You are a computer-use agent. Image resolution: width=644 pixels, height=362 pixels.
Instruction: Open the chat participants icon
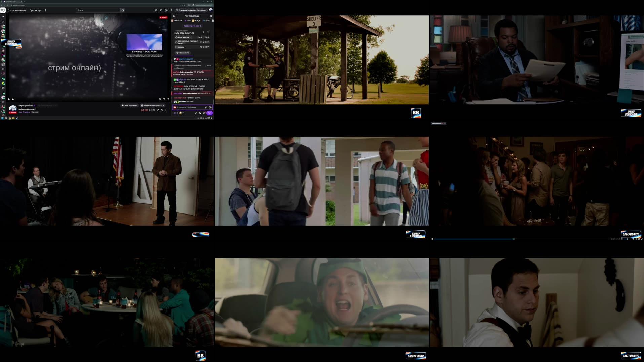pyautogui.click(x=211, y=16)
